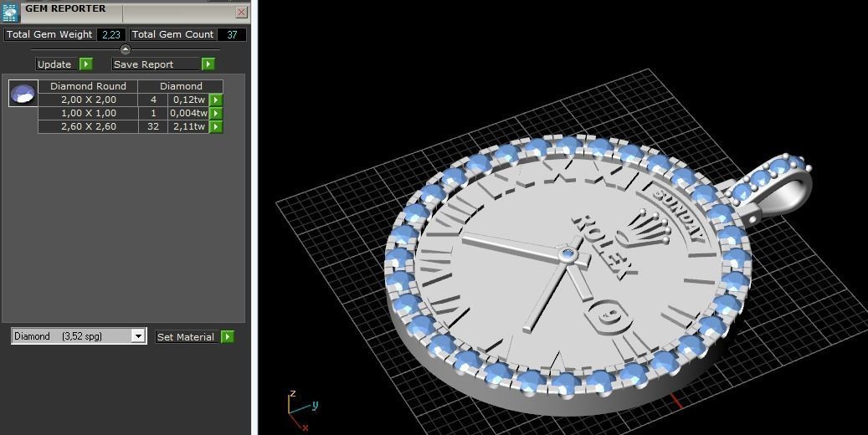Click the Set Material button

coord(186,336)
